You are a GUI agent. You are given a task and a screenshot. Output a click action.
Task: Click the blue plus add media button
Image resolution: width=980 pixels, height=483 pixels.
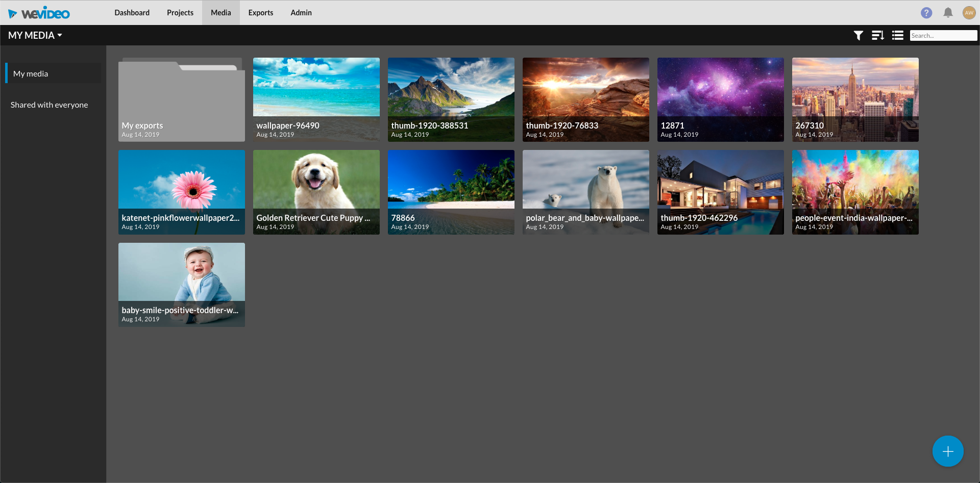click(947, 451)
